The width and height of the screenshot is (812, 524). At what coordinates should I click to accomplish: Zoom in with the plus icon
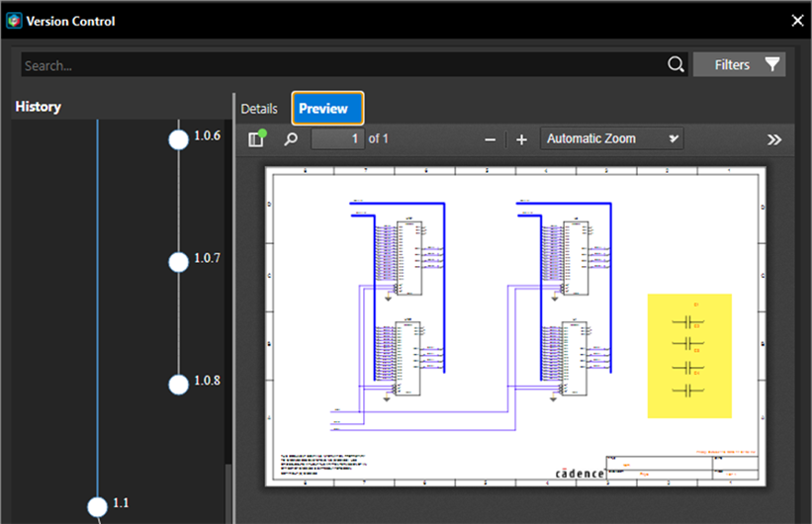click(x=521, y=139)
